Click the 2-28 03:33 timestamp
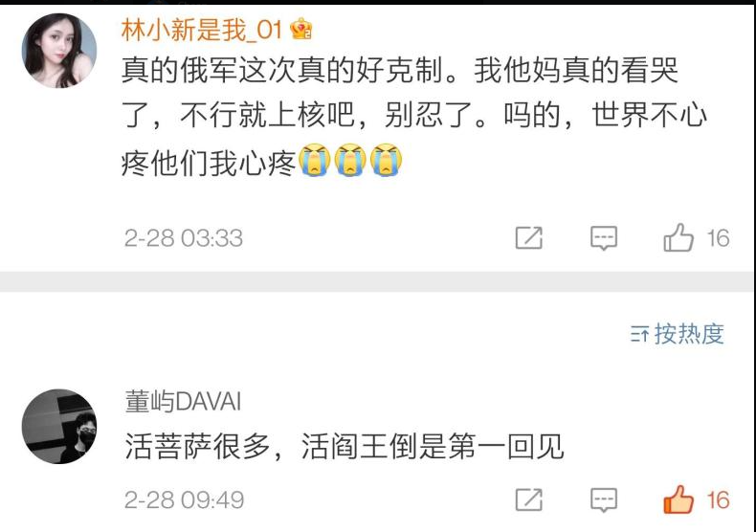Viewport: 756px width, 532px height. coord(183,238)
